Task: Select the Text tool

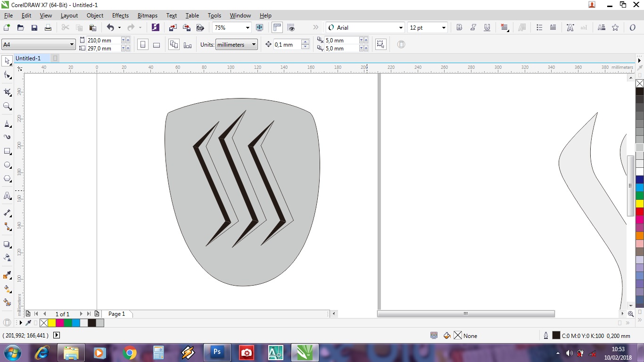Action: tap(7, 196)
